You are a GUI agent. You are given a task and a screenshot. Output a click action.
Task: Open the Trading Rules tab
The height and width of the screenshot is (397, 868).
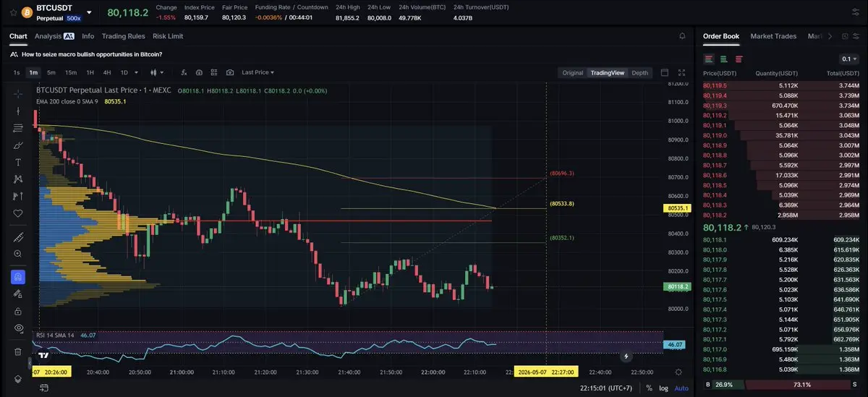click(124, 36)
